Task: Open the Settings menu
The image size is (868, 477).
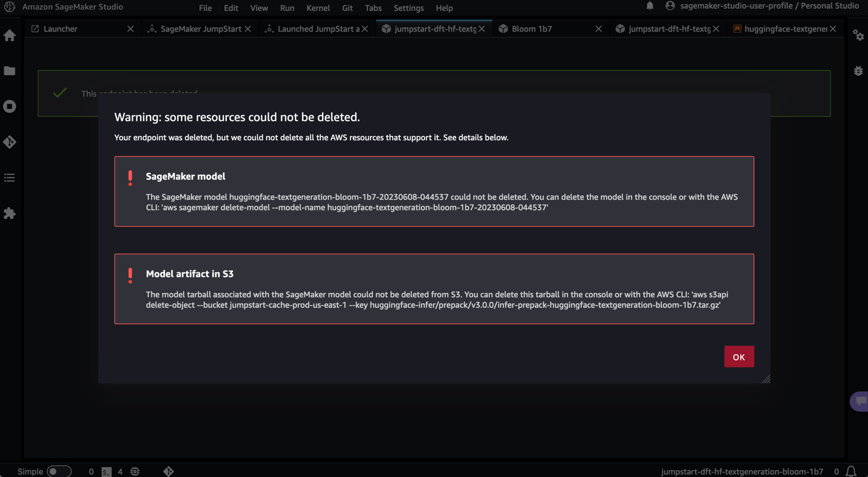Action: [409, 8]
